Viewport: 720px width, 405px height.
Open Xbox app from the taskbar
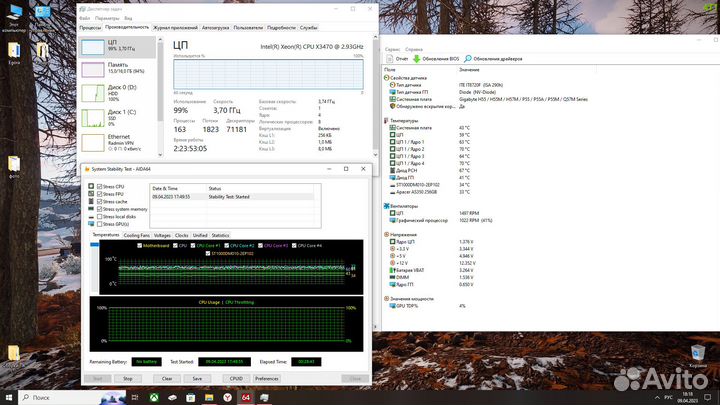(x=154, y=397)
